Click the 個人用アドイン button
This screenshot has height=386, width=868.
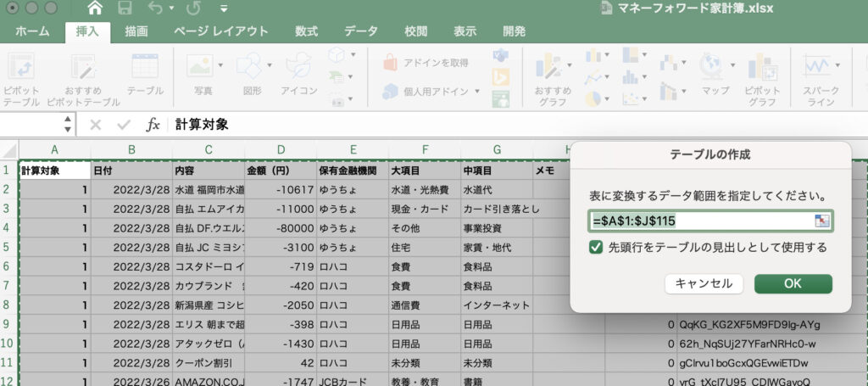coord(431,91)
